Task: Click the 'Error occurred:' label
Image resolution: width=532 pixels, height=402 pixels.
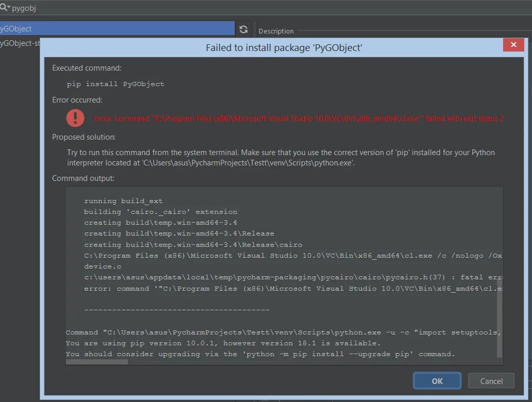Action: tap(77, 100)
